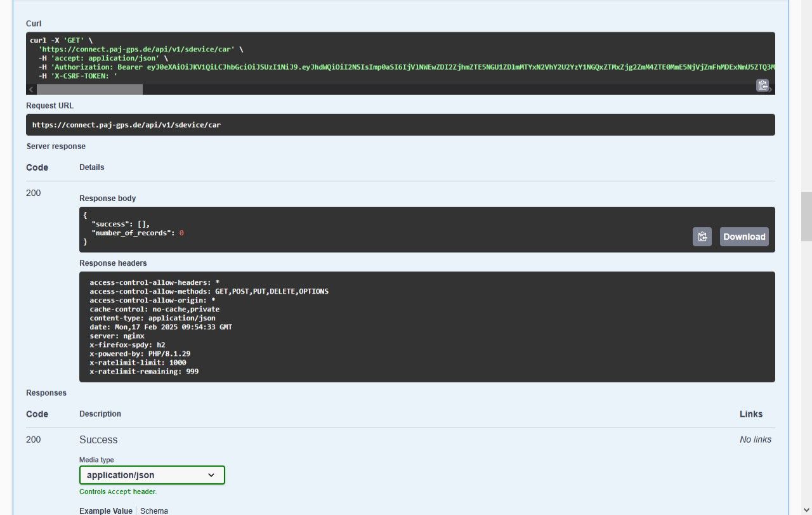Viewport: 812px width, 515px height.
Task: Click the x-powered-by: PHP/8.1.29 line
Action: 140,354
